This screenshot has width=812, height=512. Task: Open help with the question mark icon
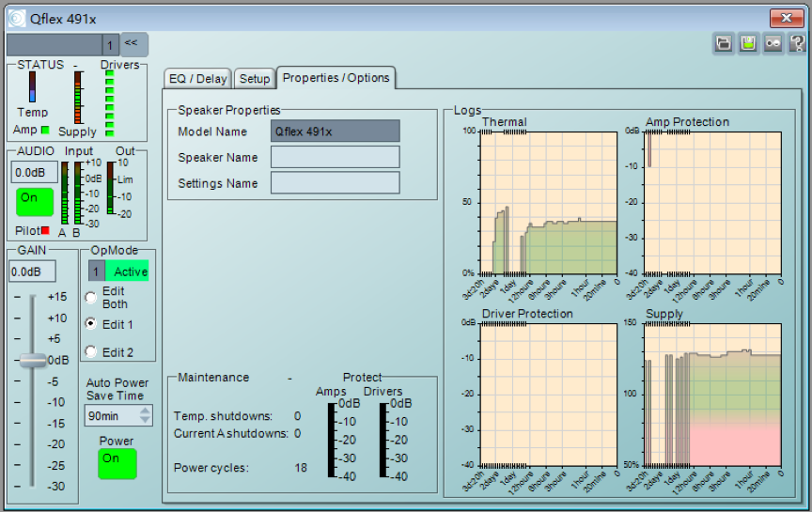(798, 43)
